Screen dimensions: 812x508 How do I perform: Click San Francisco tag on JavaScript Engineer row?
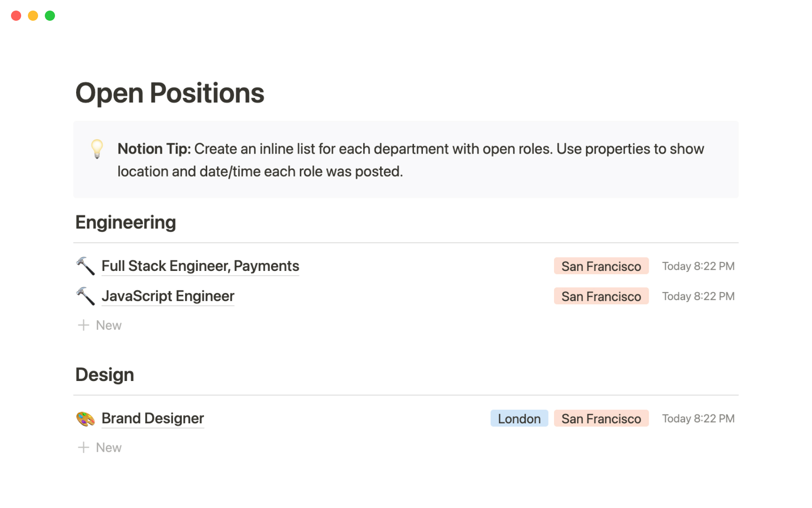(601, 296)
